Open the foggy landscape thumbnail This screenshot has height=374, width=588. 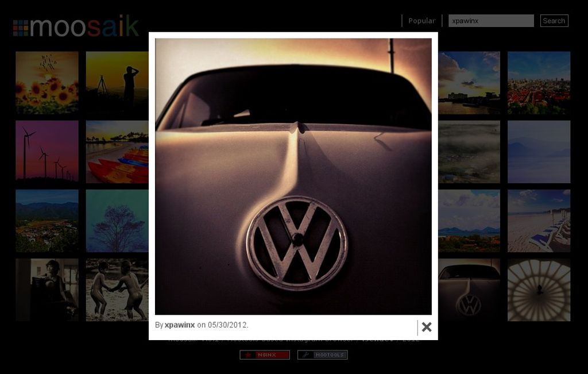coord(469,152)
